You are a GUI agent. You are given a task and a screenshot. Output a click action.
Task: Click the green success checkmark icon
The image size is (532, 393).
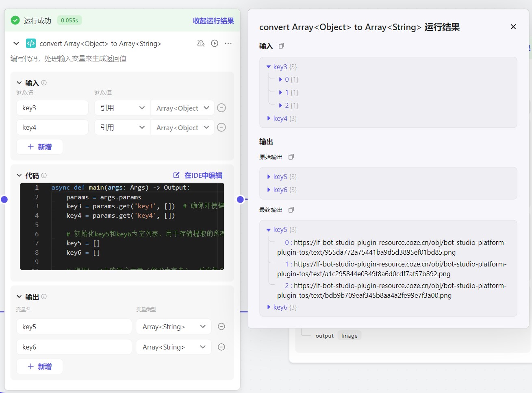15,20
